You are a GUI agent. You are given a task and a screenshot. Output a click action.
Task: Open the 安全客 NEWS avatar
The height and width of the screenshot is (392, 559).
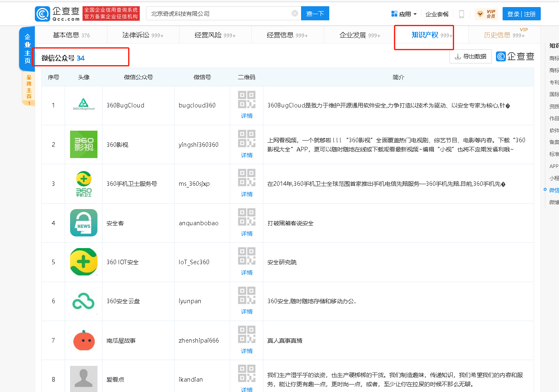84,223
